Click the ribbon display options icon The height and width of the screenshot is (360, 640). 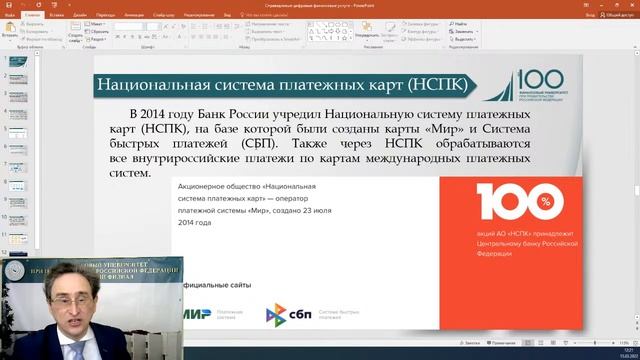[587, 5]
